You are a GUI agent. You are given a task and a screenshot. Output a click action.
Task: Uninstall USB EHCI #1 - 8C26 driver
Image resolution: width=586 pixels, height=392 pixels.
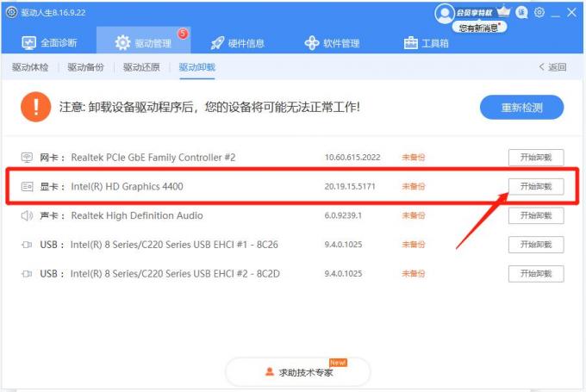point(536,245)
